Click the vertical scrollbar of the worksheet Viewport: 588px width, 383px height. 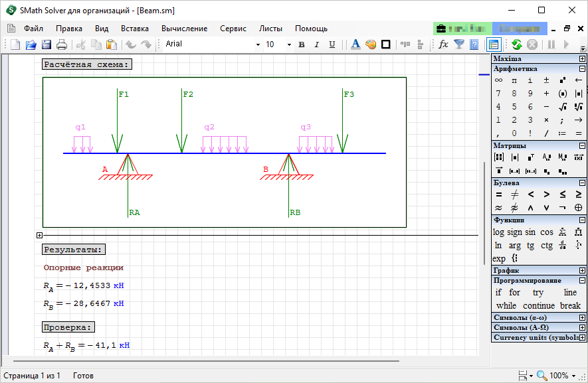click(x=484, y=214)
